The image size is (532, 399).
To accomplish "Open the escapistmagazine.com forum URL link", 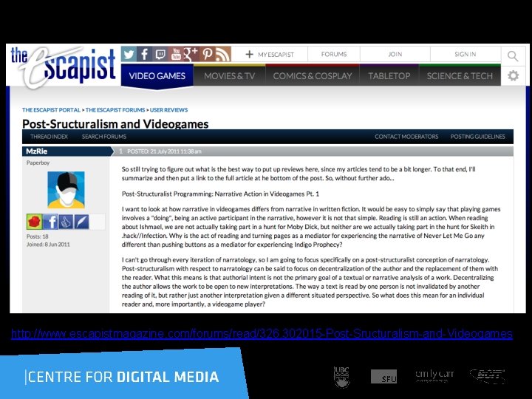I will 262,334.
